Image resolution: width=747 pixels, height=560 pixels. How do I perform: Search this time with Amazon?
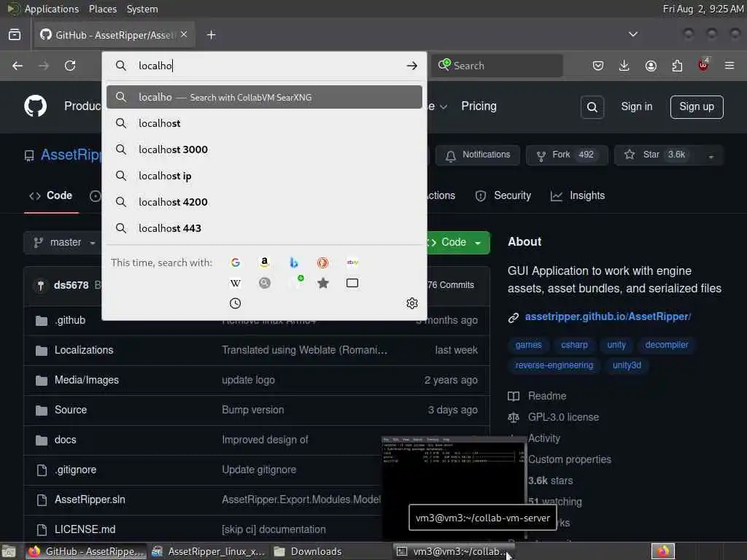pos(264,262)
